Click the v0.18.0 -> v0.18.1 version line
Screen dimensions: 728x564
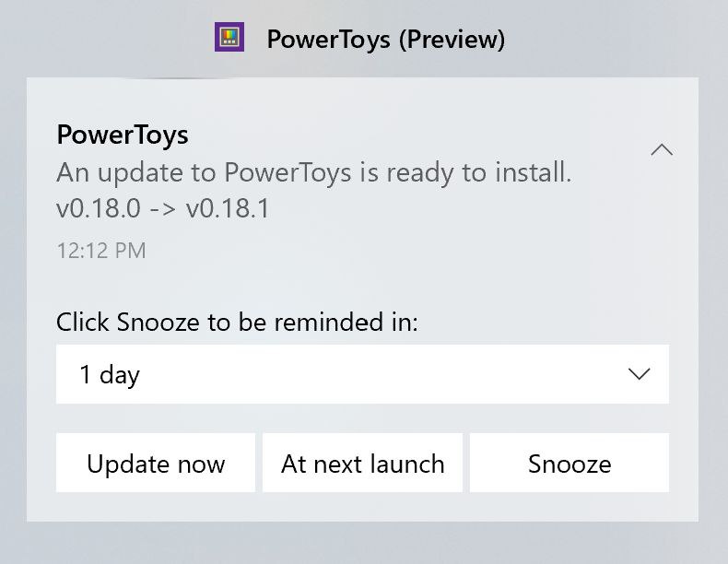[x=163, y=207]
